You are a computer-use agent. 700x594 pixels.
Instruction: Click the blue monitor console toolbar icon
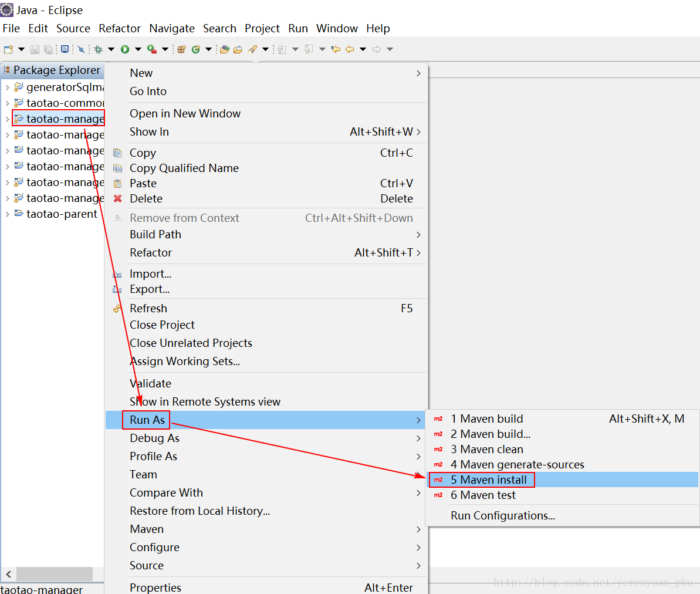pos(65,49)
